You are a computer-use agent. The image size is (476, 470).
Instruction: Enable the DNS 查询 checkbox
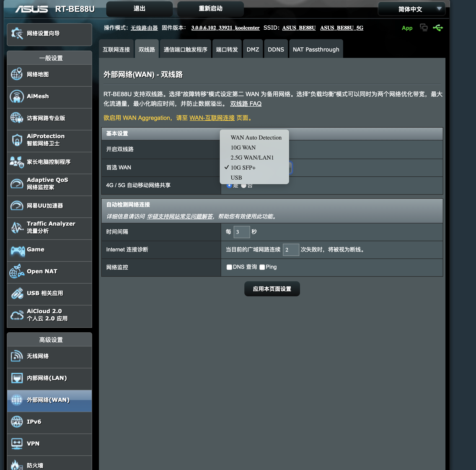click(229, 267)
